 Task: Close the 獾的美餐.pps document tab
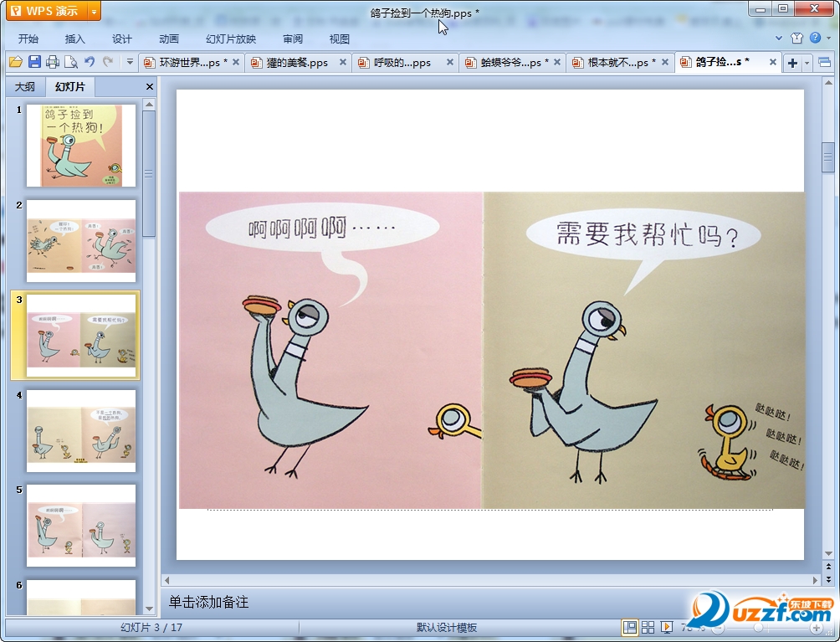point(343,62)
